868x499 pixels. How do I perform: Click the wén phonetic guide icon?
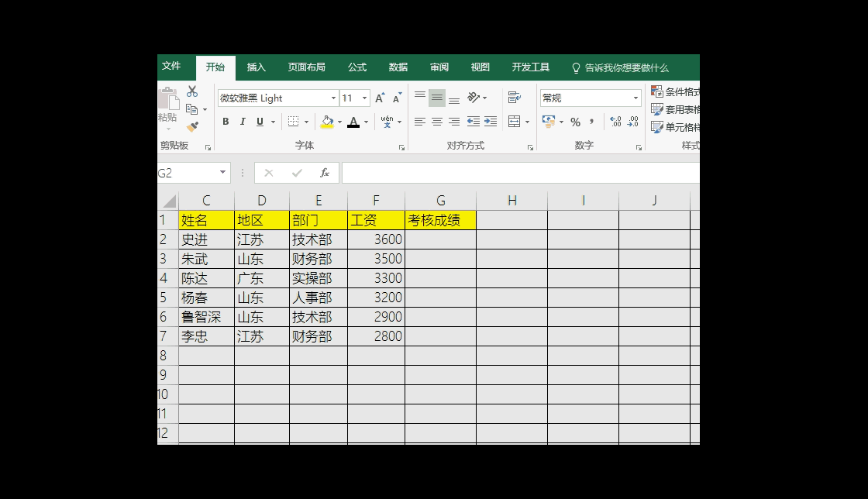click(387, 122)
